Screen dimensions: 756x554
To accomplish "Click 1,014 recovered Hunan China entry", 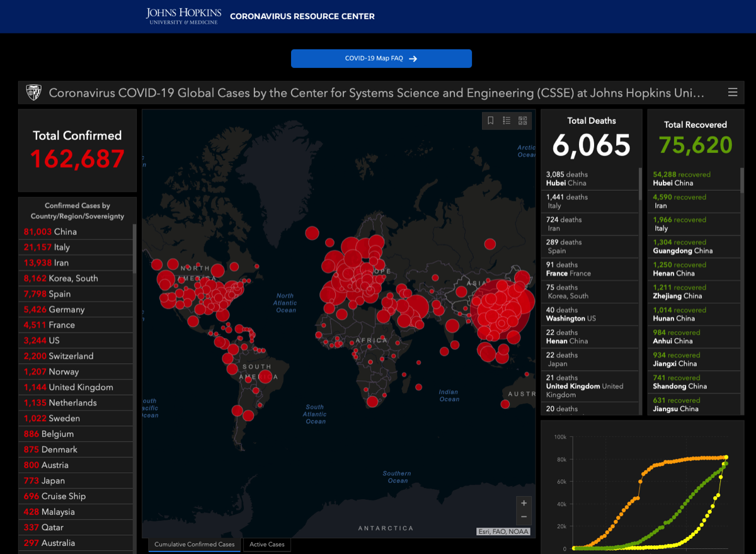I will (x=694, y=315).
